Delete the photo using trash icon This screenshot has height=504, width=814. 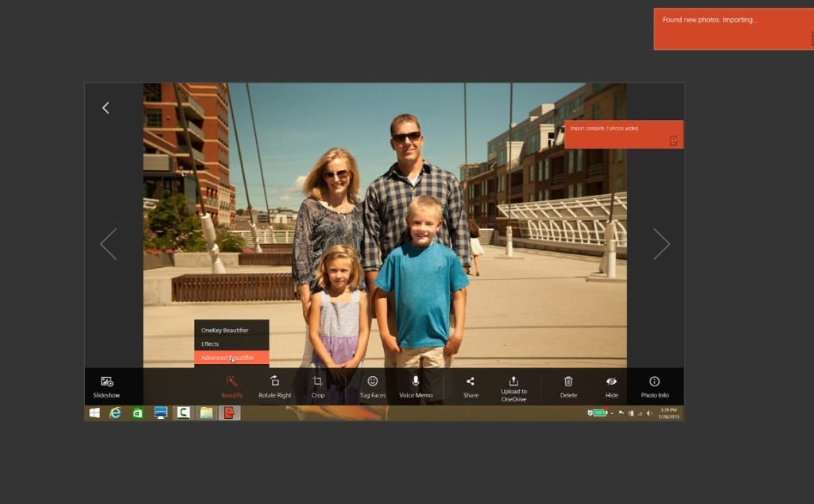pos(568,382)
